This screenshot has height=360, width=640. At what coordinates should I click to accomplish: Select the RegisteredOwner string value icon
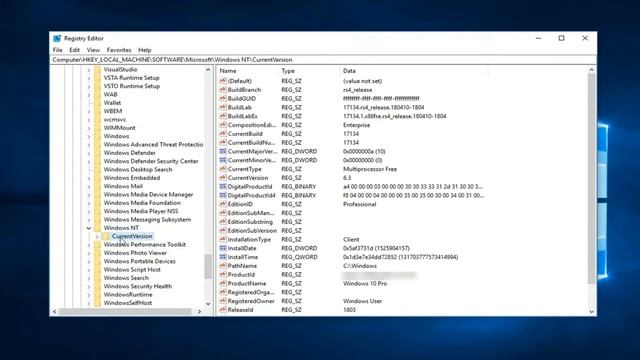coord(223,301)
